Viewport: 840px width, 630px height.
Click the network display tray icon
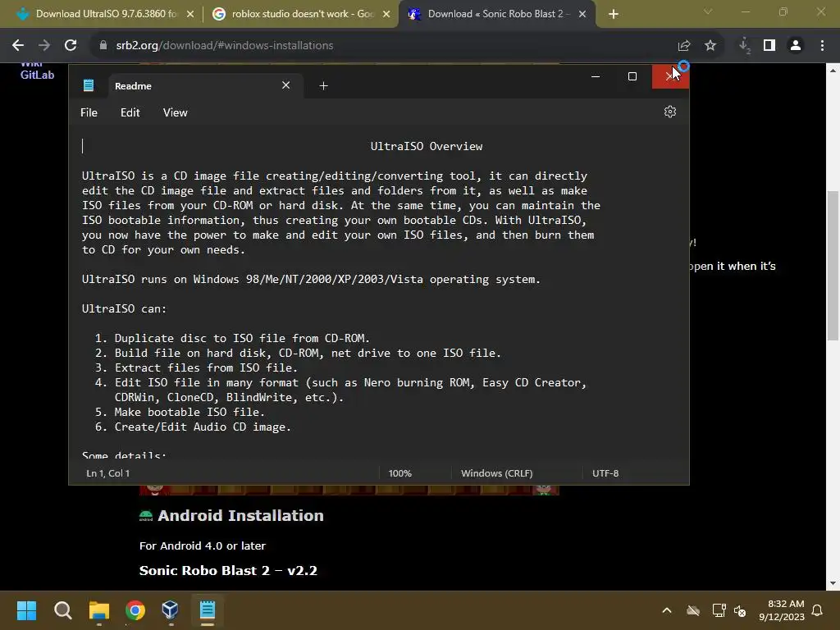(x=719, y=610)
